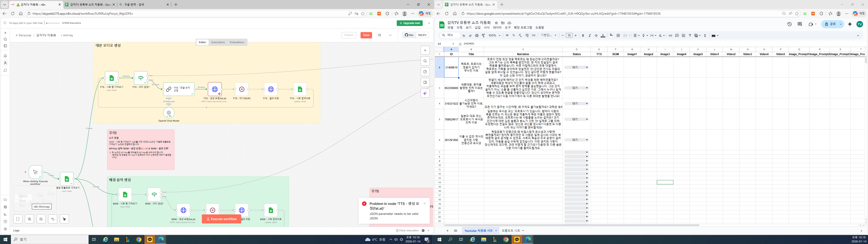Viewport: 868px width, 244px height.
Task: Open workflow history clock icon
Action: tap(380, 35)
